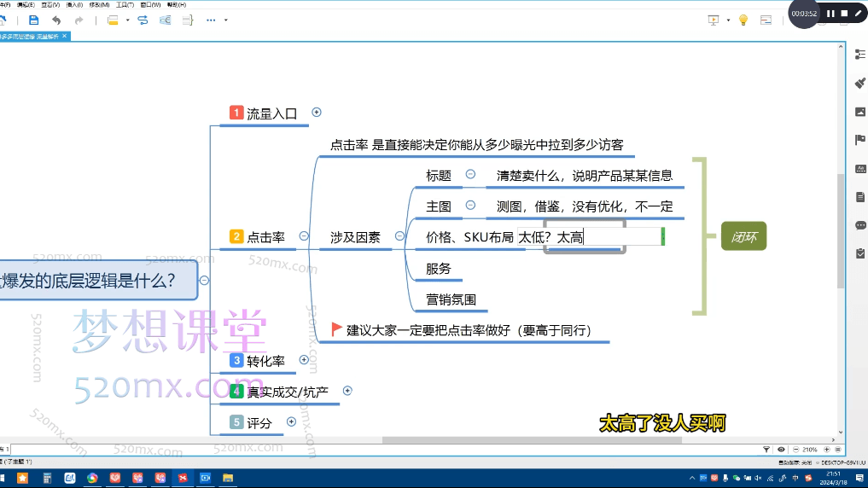This screenshot has width=868, height=488.
Task: Start presentation mode with the screen icon
Action: 714,20
